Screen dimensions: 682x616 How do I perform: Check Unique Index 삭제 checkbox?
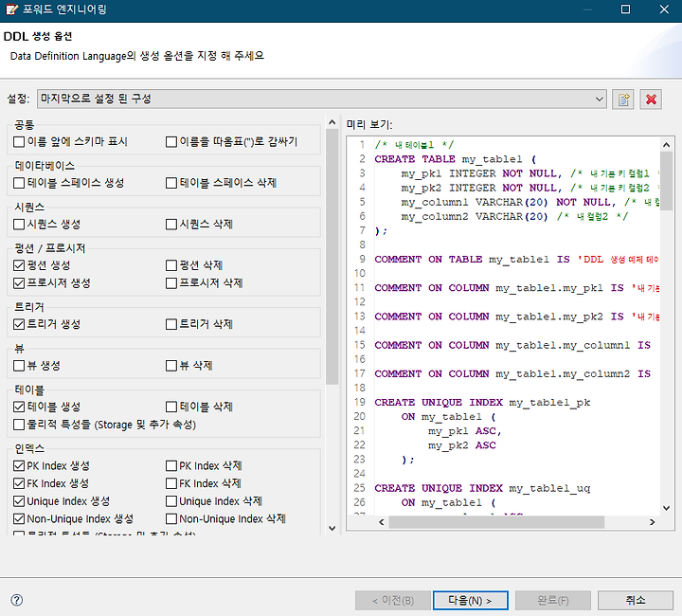point(171,501)
